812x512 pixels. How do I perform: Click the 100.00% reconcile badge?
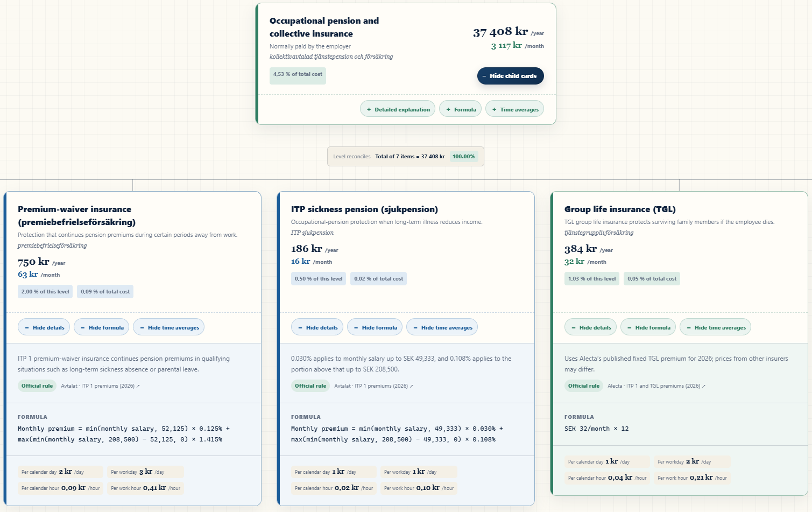point(463,157)
